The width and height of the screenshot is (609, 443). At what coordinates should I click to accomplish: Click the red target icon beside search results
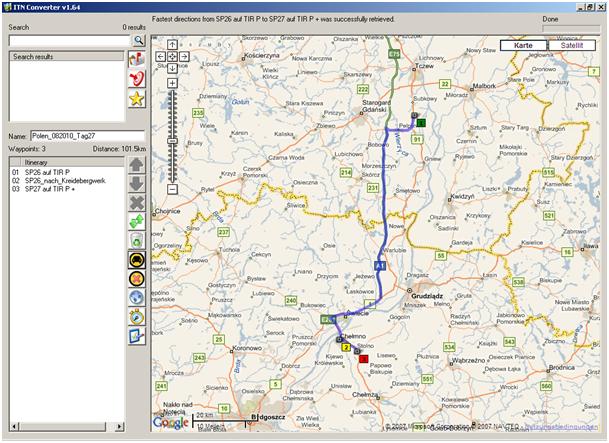[x=137, y=79]
